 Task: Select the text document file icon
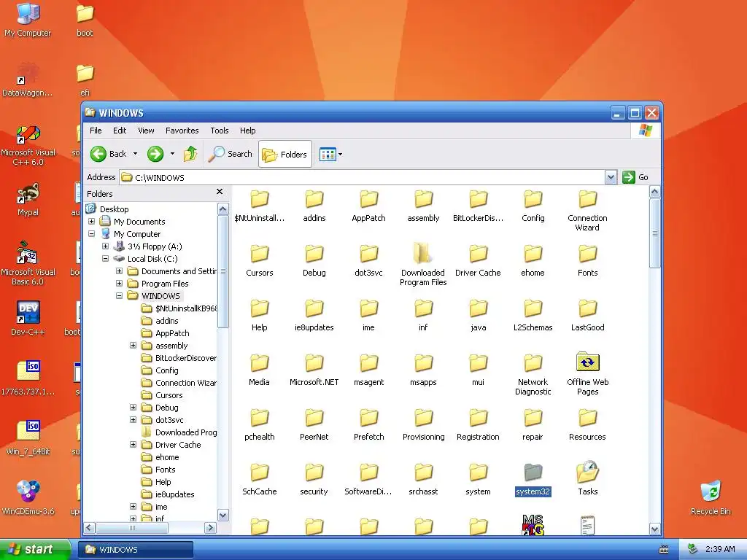tap(587, 525)
